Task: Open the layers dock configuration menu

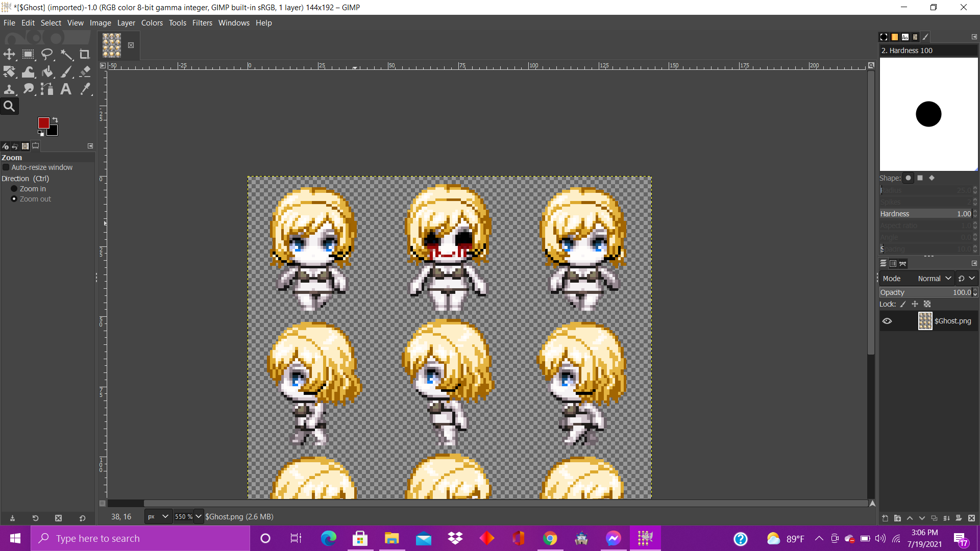Action: [974, 264]
